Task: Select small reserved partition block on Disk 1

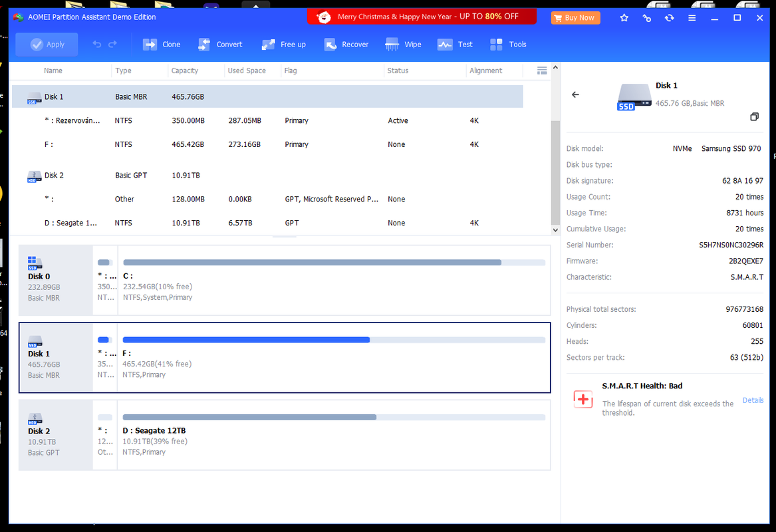Action: tap(106, 357)
